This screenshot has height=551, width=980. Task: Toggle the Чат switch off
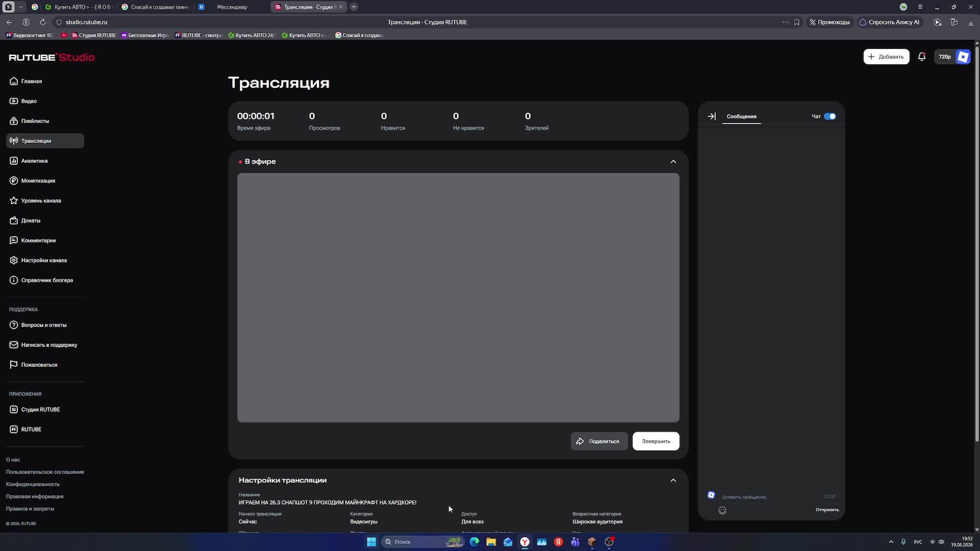coord(830,116)
